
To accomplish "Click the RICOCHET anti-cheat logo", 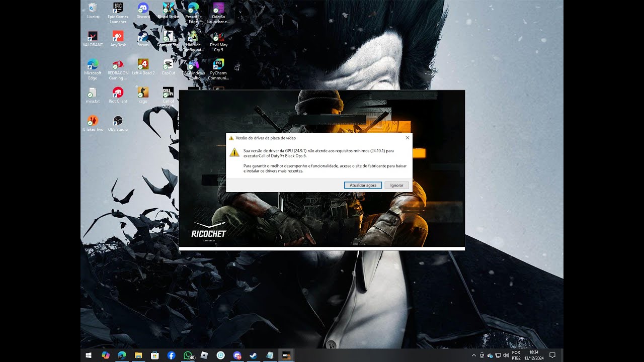I will point(209,233).
